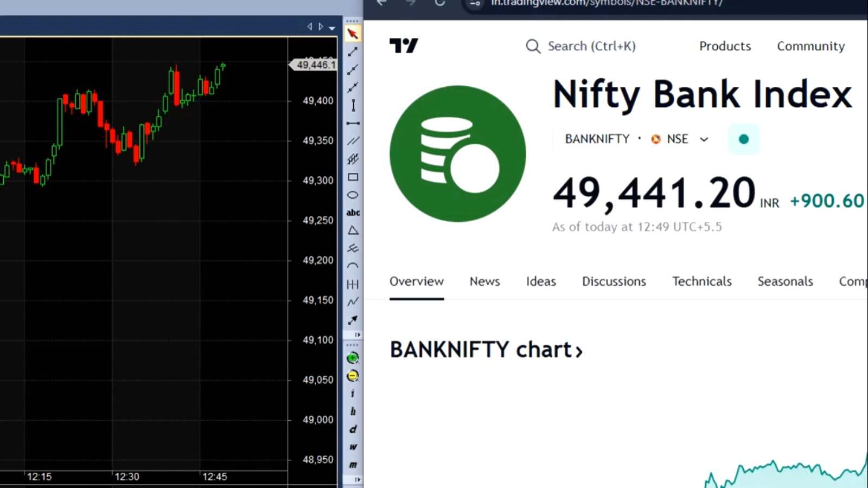Open chart tabs list dropdown arrow
Screen dimensions: 868x488
[332, 28]
